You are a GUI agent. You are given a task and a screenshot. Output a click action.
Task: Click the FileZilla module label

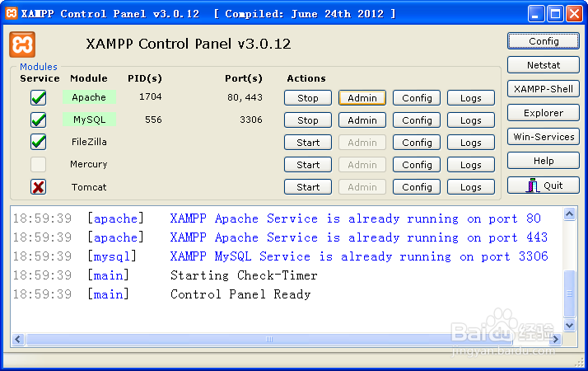pos(89,142)
